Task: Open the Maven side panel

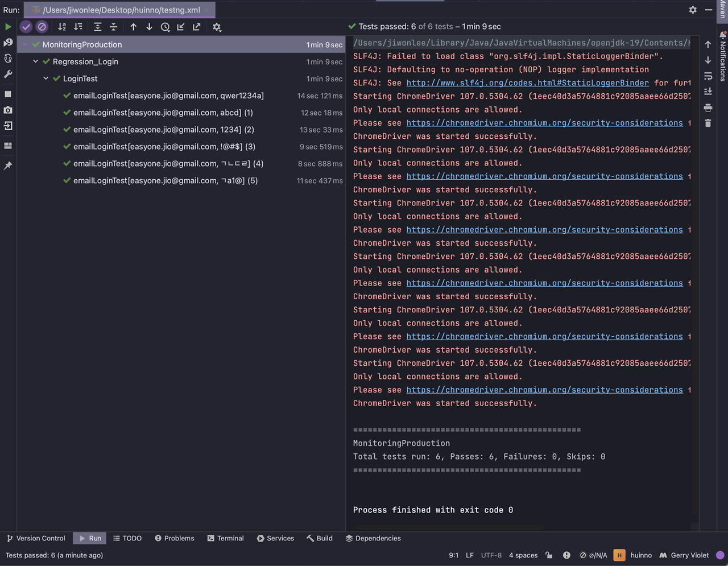Action: 723,10
